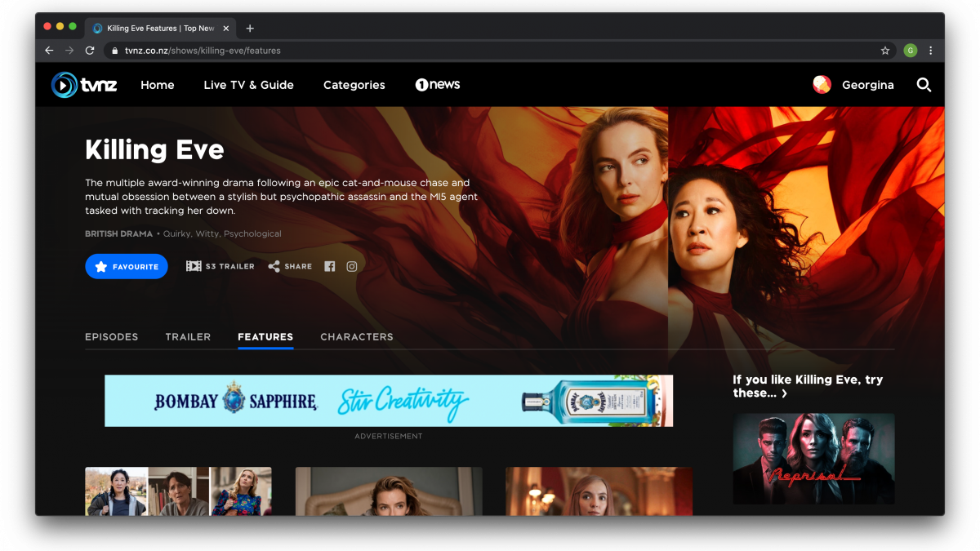Open Chrome three-dot menu
Viewport: 980px width, 551px height.
pos(930,51)
